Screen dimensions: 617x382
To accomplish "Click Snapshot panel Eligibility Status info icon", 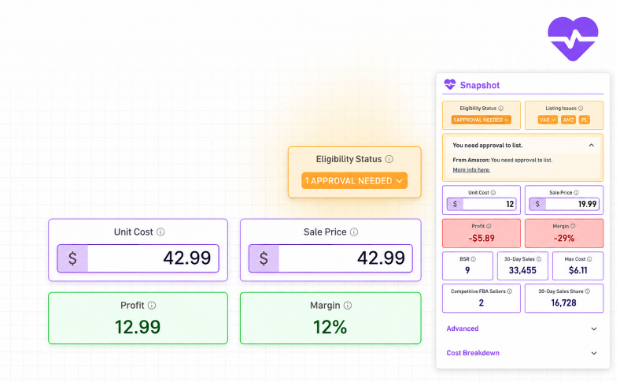I will tap(501, 108).
